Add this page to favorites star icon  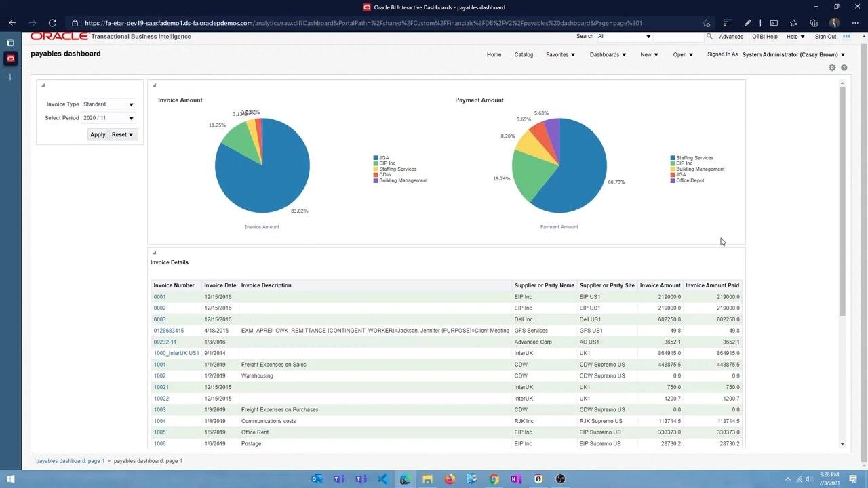(706, 23)
